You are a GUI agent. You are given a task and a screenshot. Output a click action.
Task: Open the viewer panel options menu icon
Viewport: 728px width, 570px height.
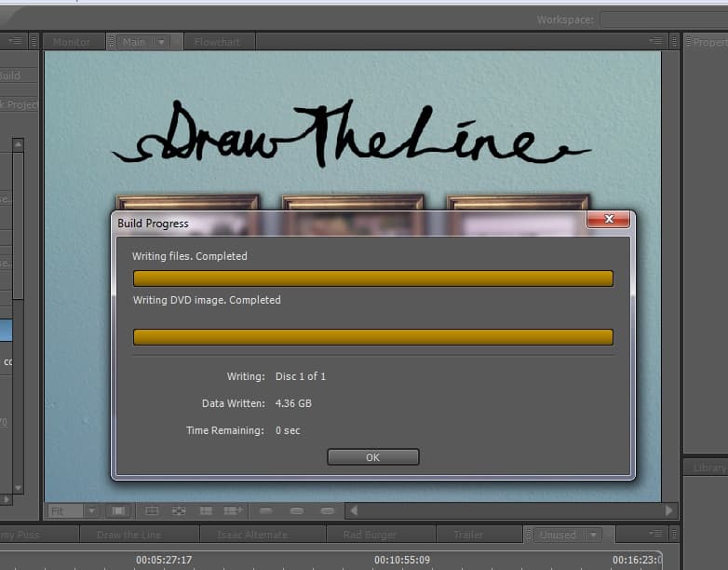pyautogui.click(x=657, y=41)
